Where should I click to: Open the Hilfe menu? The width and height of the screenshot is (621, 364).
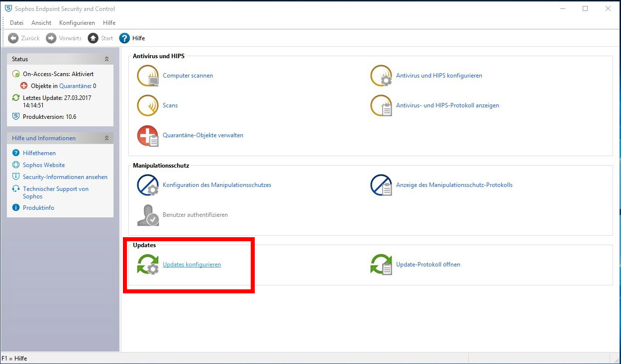pos(109,23)
